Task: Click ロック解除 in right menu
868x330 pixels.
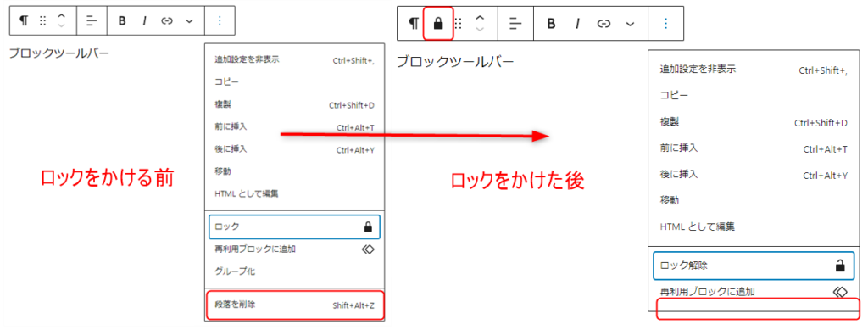Action: coord(753,266)
